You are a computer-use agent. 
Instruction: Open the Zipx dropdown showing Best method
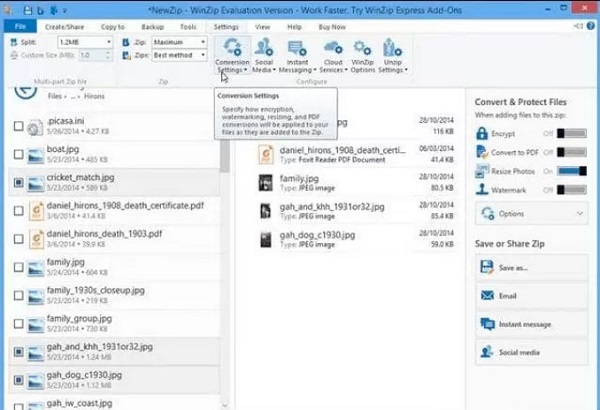tap(179, 55)
